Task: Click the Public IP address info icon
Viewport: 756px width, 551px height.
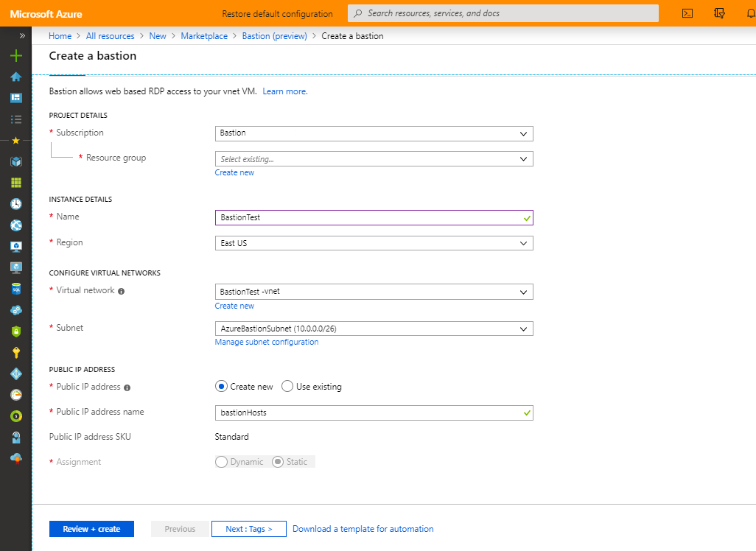Action: coord(127,387)
